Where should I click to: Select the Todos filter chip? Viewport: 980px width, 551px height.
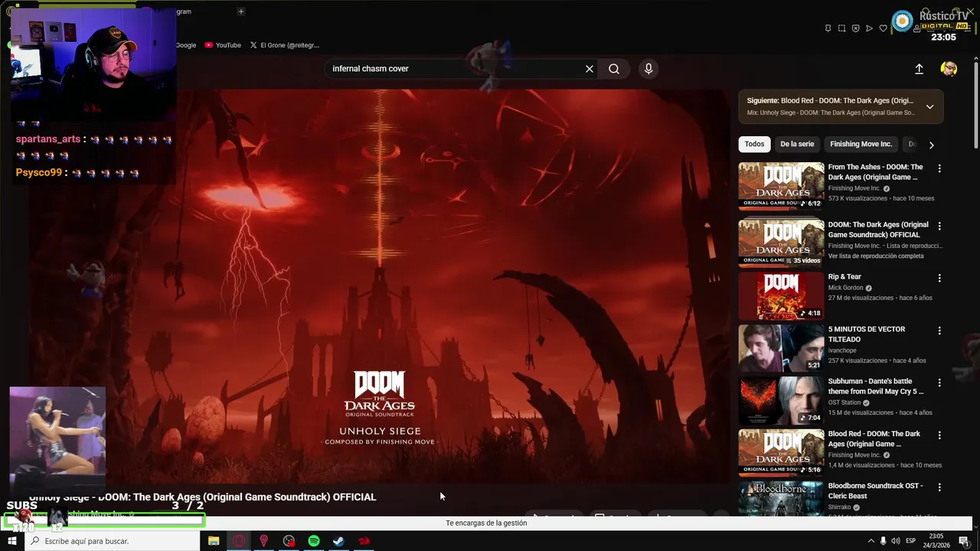(x=754, y=144)
